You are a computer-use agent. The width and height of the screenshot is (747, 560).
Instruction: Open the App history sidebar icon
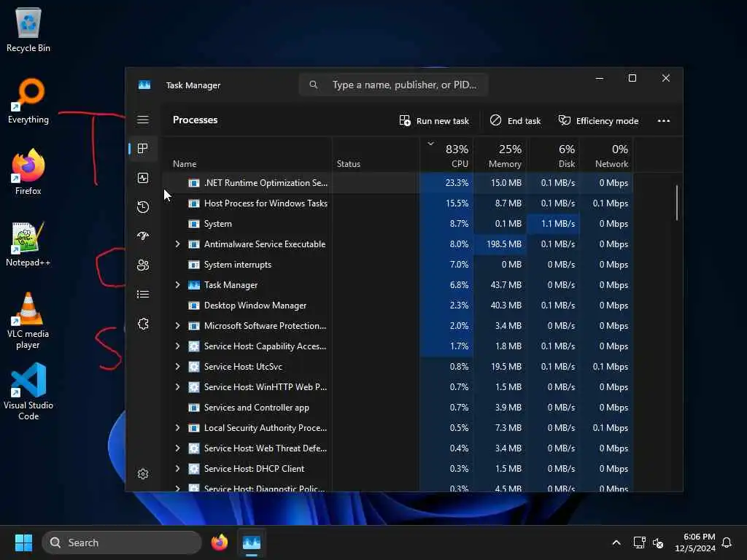(143, 206)
